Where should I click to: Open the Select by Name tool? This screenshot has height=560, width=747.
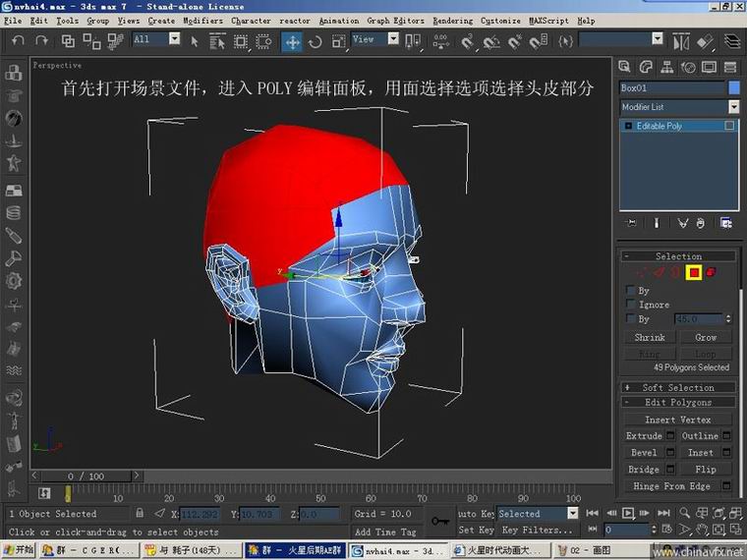tap(217, 41)
